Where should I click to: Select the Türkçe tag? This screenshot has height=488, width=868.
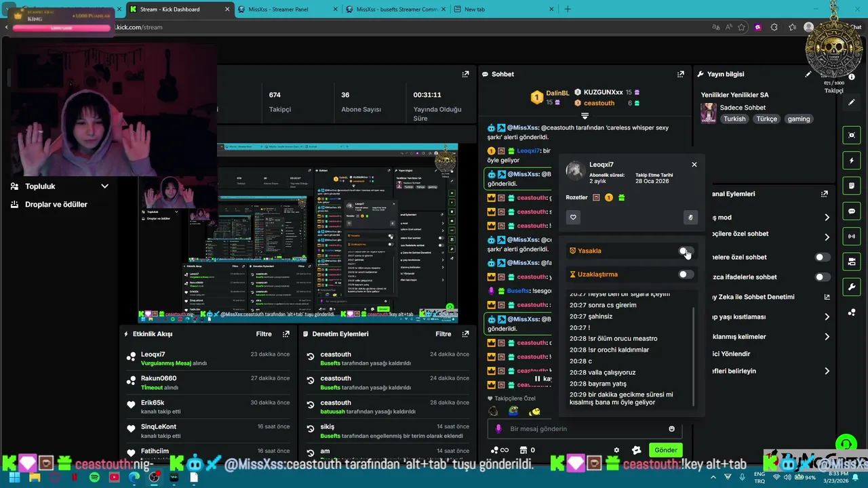(x=766, y=119)
